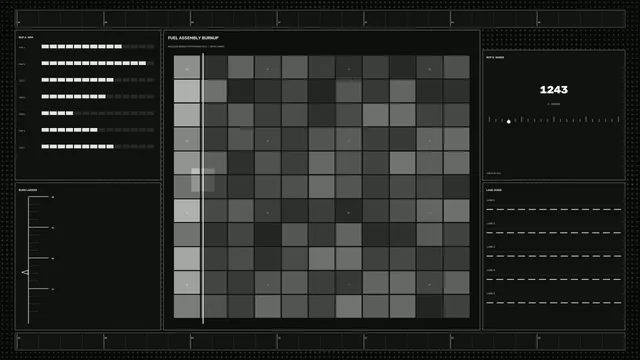Click the topmost dashed lane line
Image resolution: width=640 pixels, height=360 pixels.
pyautogui.click(x=553, y=209)
